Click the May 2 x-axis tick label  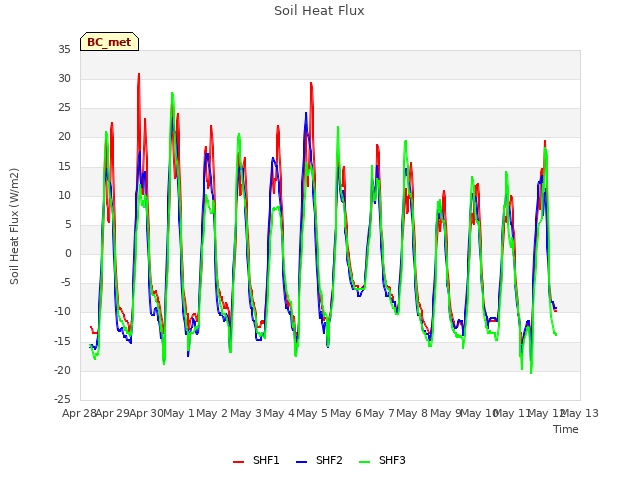[212, 413]
